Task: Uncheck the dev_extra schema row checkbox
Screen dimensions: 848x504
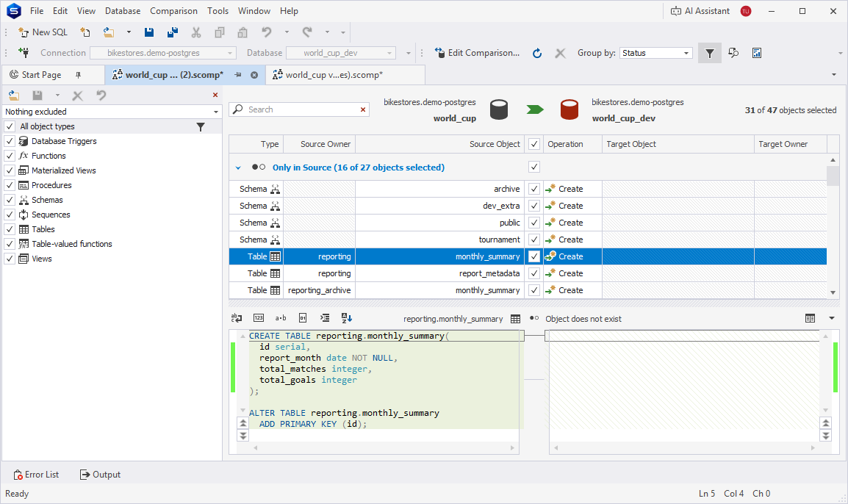Action: [x=534, y=206]
